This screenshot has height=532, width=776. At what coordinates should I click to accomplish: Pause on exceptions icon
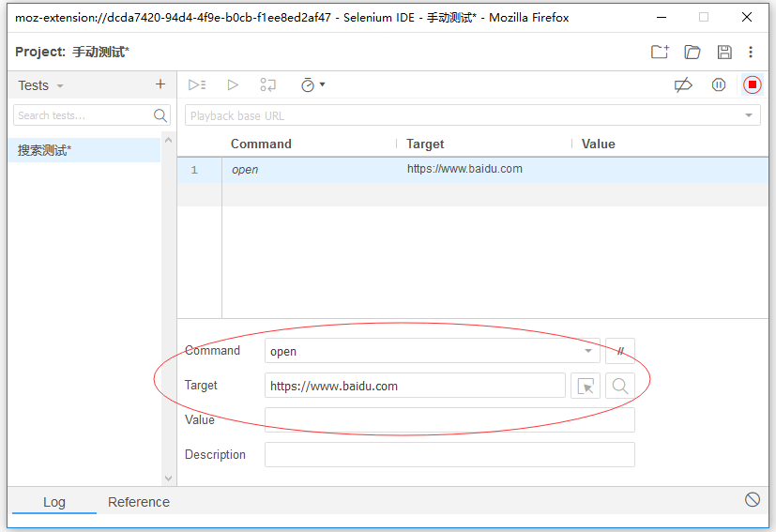(719, 85)
